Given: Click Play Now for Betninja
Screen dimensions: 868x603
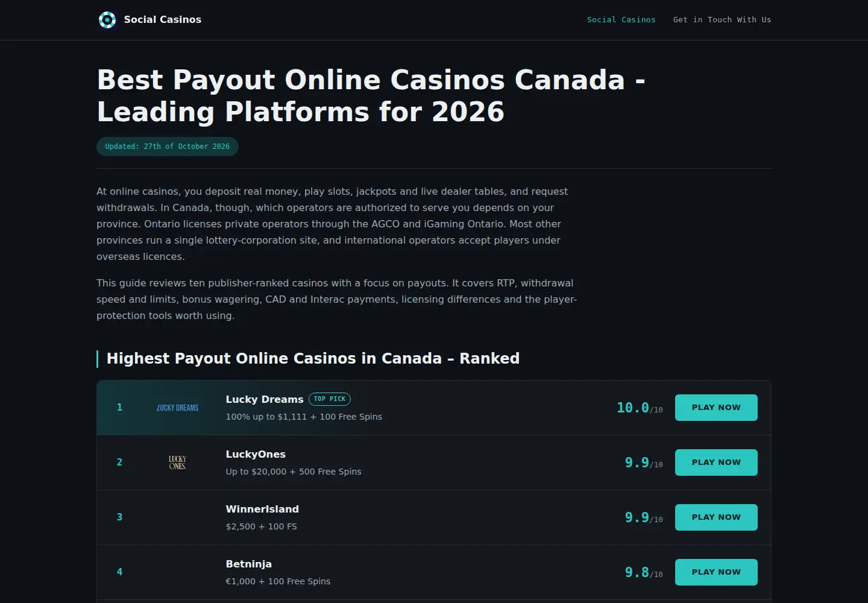Looking at the screenshot, I should click(716, 572).
